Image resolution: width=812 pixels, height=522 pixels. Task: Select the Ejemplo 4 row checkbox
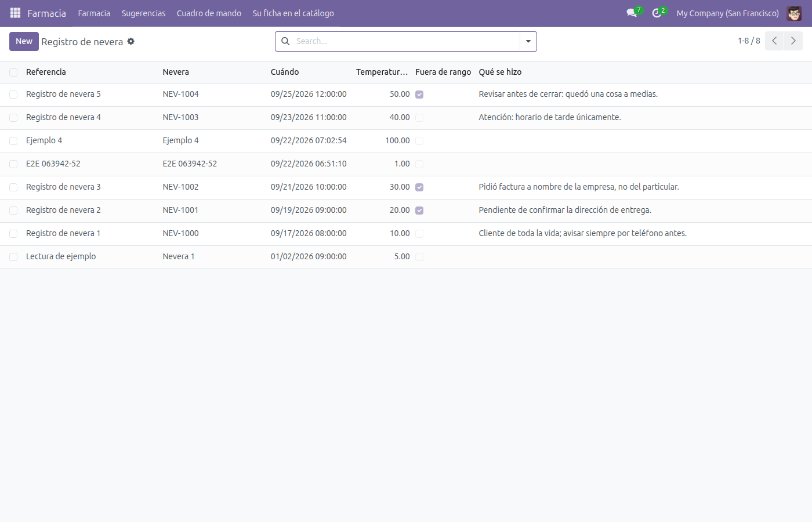point(13,141)
